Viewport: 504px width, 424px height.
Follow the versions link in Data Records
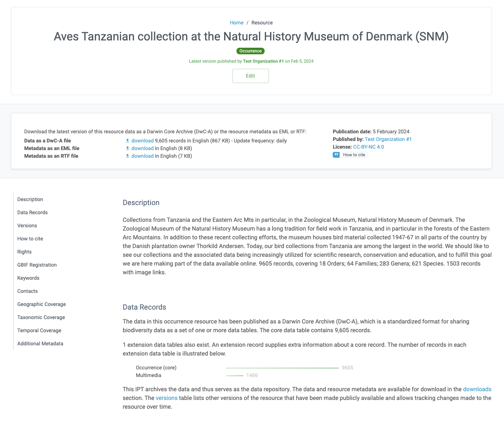[x=167, y=398]
